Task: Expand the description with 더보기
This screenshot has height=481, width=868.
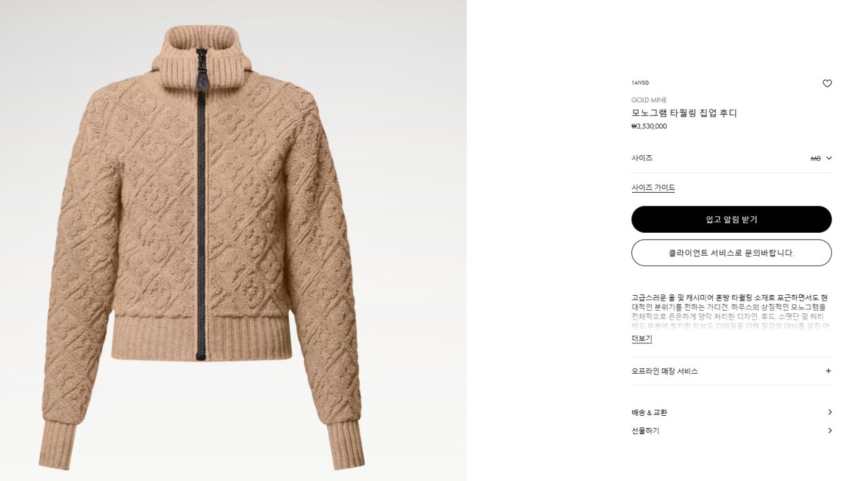Action: [x=642, y=339]
